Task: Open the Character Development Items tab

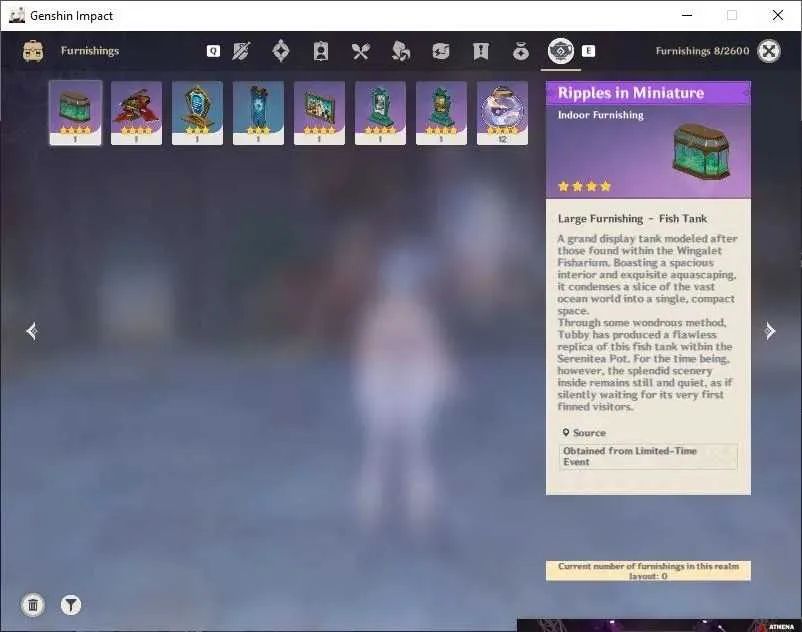Action: (321, 51)
